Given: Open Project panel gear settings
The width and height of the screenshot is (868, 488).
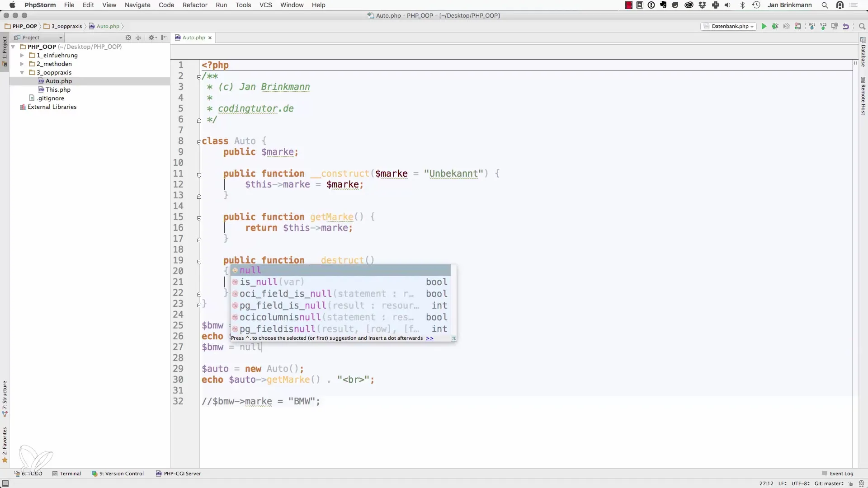Looking at the screenshot, I should (x=152, y=38).
